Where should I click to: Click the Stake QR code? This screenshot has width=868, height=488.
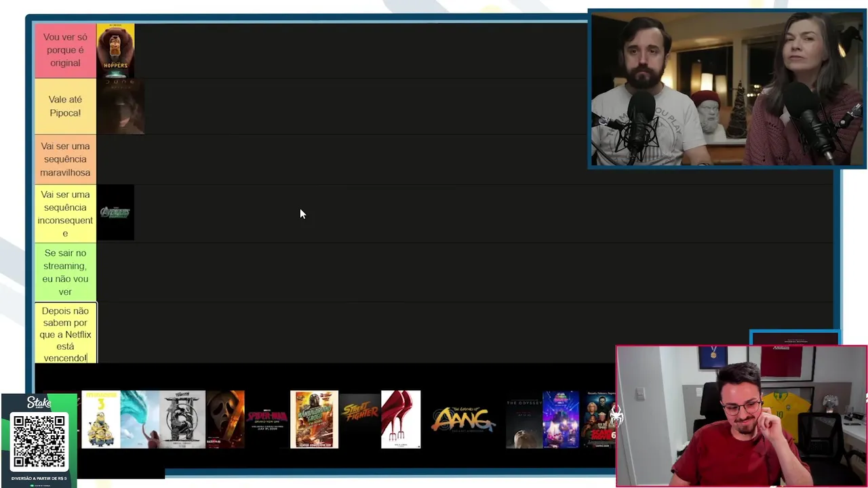coord(39,442)
